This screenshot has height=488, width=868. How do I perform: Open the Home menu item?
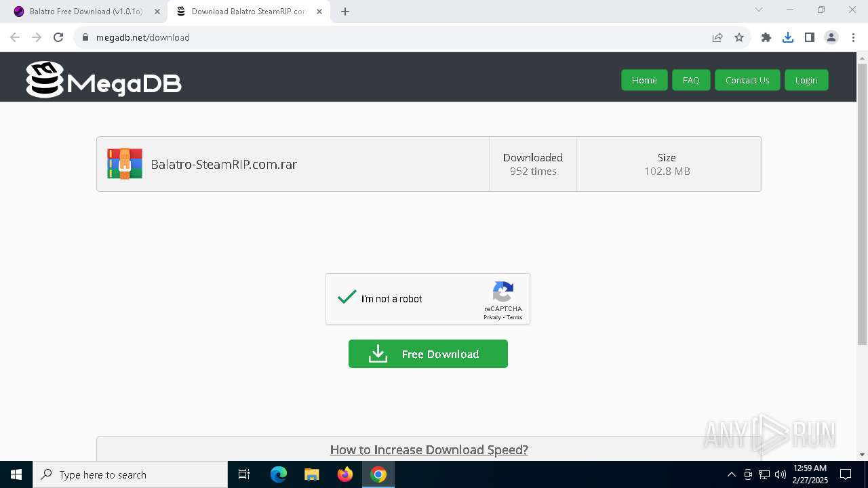pyautogui.click(x=644, y=80)
